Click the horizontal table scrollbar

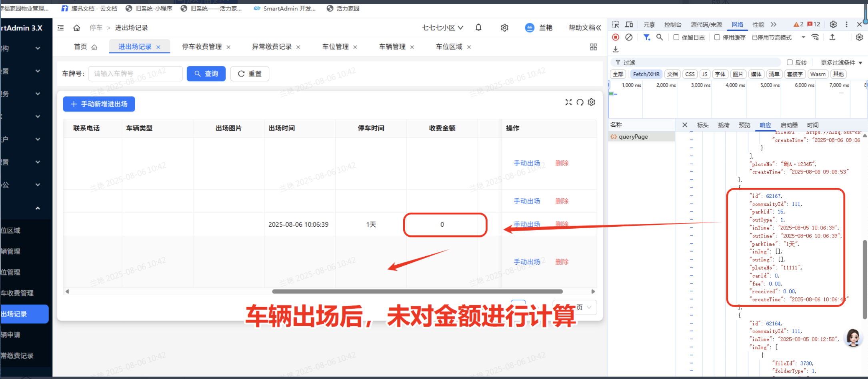(417, 291)
